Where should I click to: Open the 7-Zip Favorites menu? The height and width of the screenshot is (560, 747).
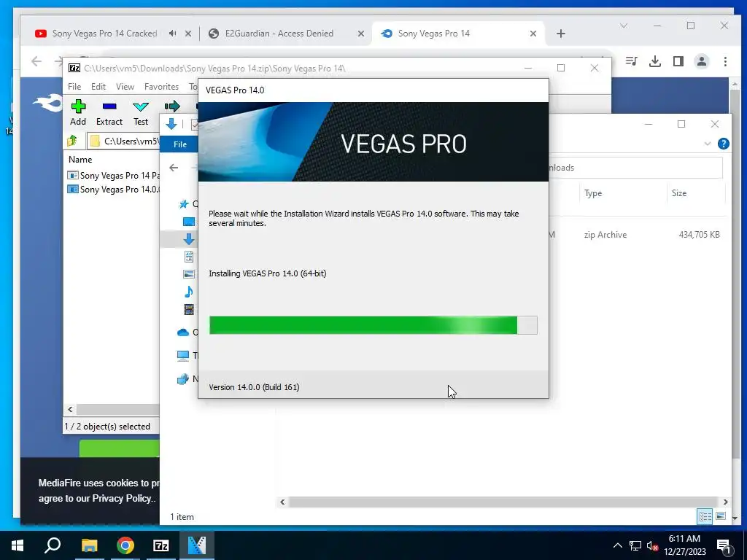pyautogui.click(x=161, y=87)
